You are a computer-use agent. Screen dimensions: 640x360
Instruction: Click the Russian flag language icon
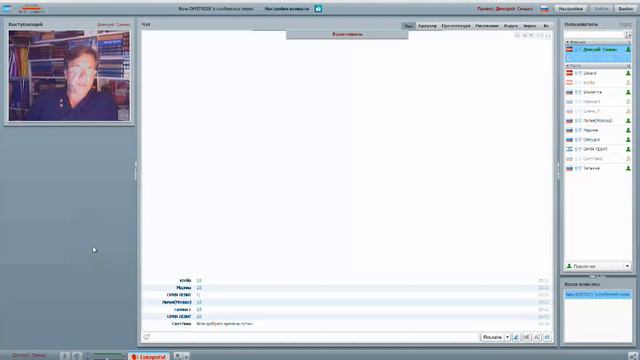pos(544,9)
